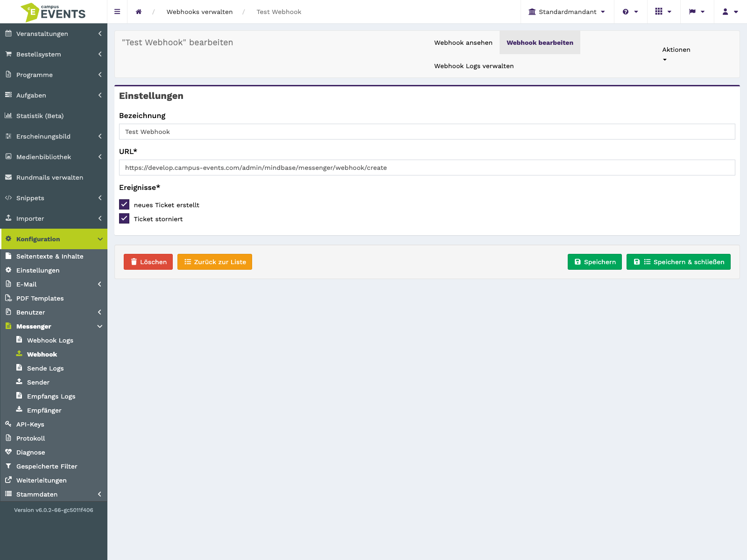The image size is (747, 560).
Task: Open the help question mark menu
Action: 630,12
